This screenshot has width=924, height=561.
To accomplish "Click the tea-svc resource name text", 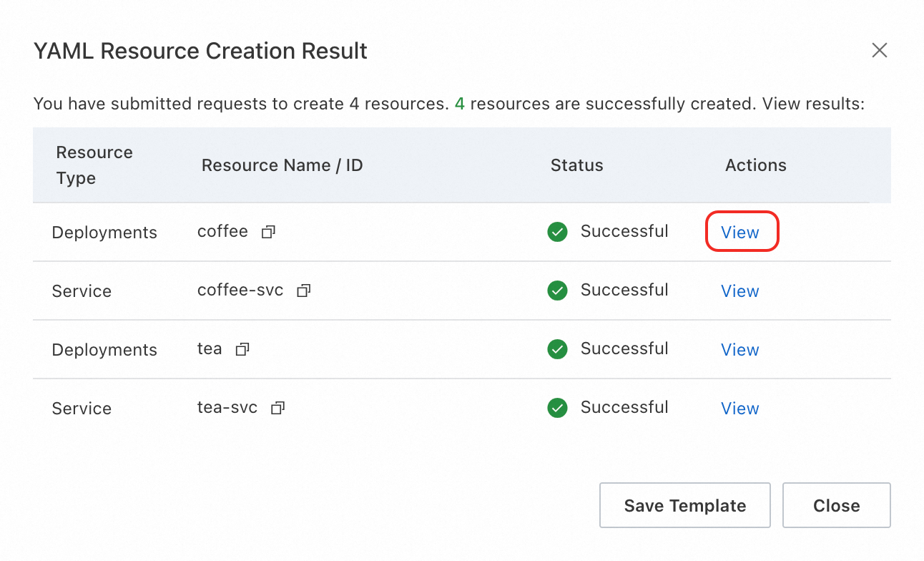I will pos(227,408).
